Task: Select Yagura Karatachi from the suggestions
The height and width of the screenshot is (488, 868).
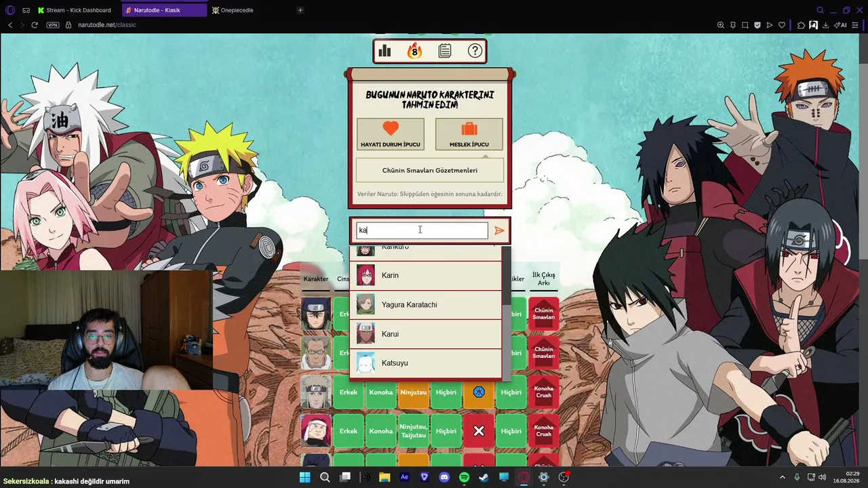Action: point(426,304)
